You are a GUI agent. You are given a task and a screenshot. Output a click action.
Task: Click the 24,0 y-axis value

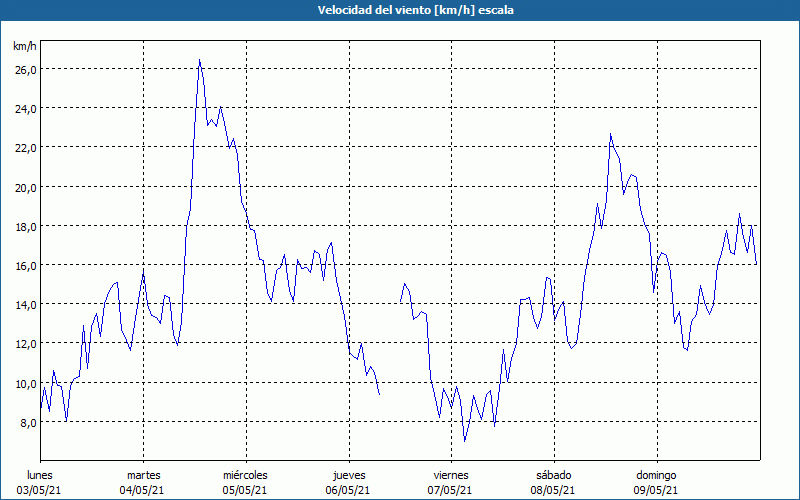point(26,109)
